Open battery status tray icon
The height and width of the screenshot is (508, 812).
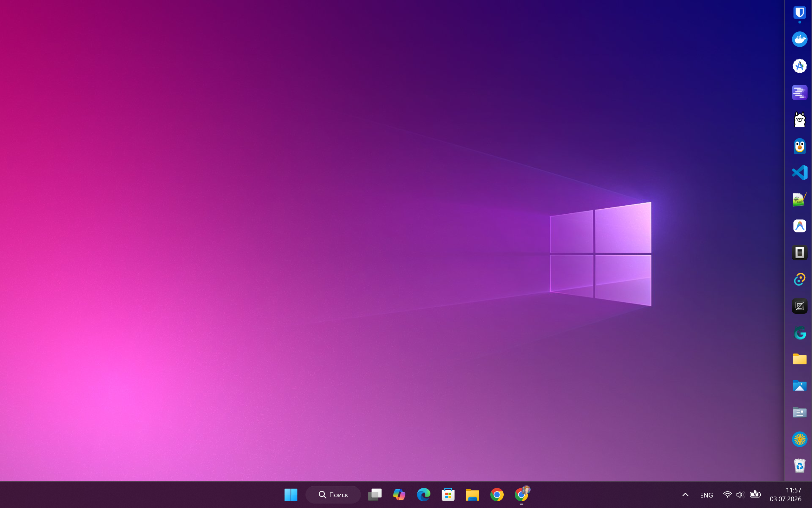755,494
